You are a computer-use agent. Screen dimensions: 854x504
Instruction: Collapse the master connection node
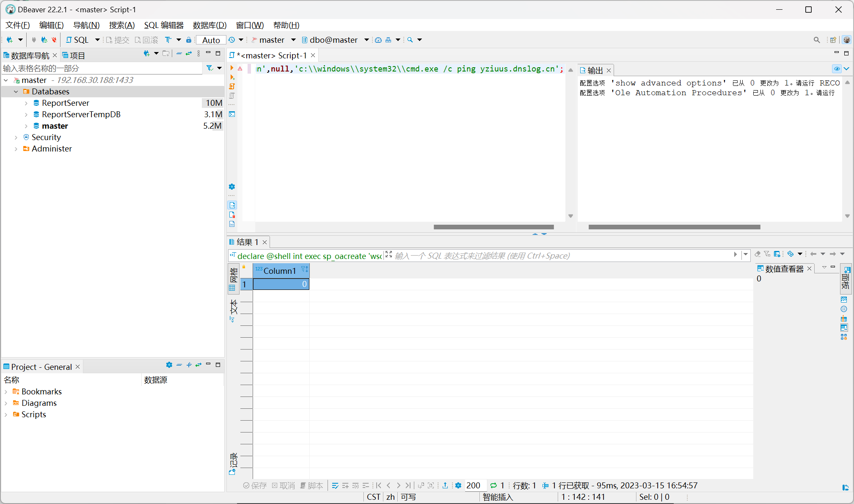click(6, 80)
